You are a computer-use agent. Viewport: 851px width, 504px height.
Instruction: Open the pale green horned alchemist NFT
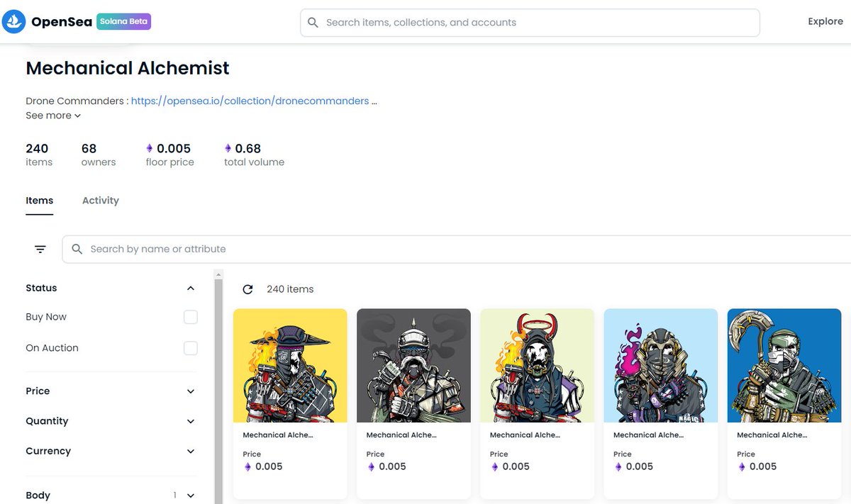[x=537, y=365]
